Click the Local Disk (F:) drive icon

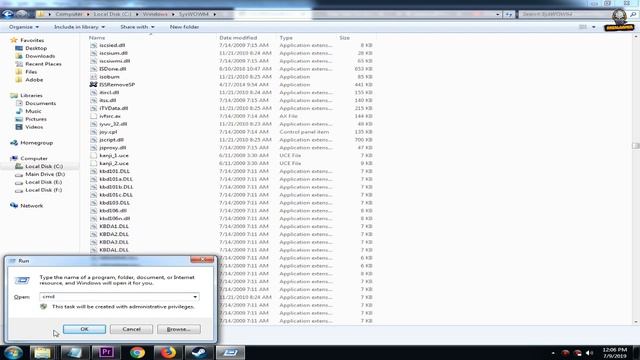pyautogui.click(x=19, y=190)
